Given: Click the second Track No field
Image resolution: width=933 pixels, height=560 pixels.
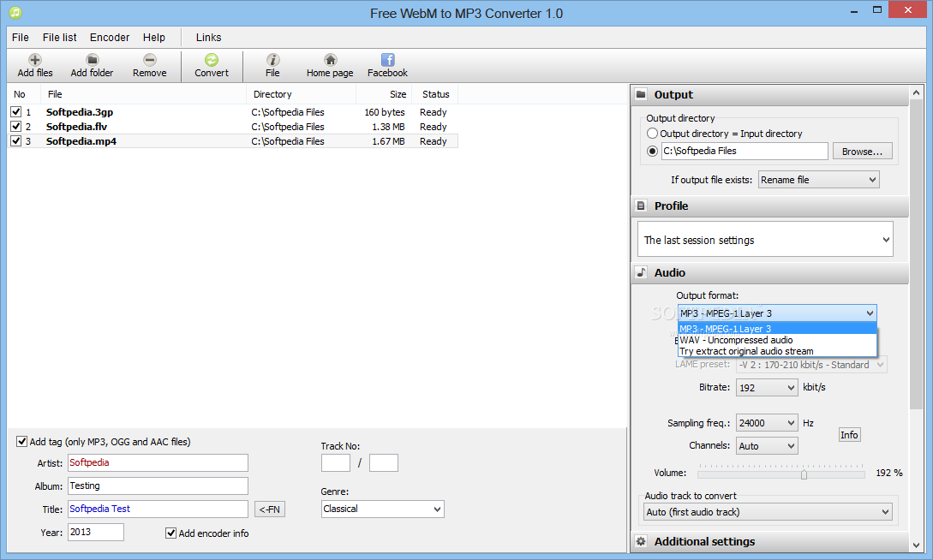Looking at the screenshot, I should click(384, 462).
